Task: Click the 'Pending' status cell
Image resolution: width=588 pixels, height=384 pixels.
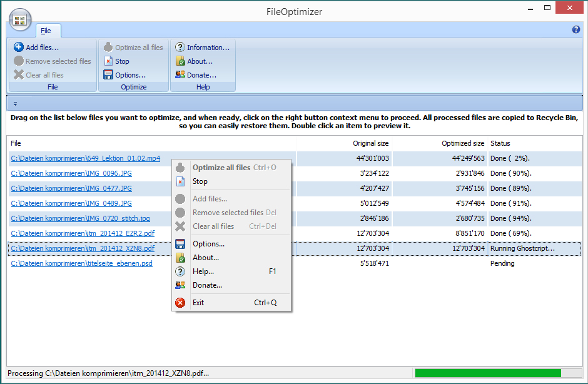Action: click(x=502, y=263)
